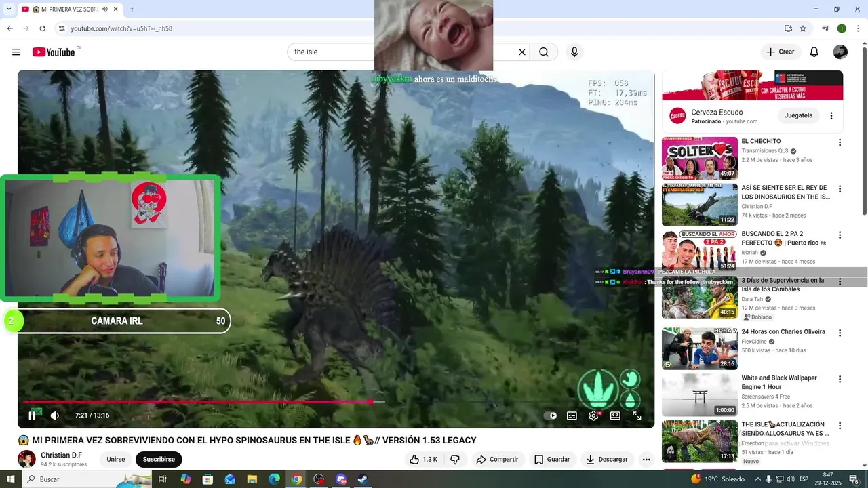Screen dimensions: 868x488
Task: Clear the search box with the X
Action: (522, 52)
